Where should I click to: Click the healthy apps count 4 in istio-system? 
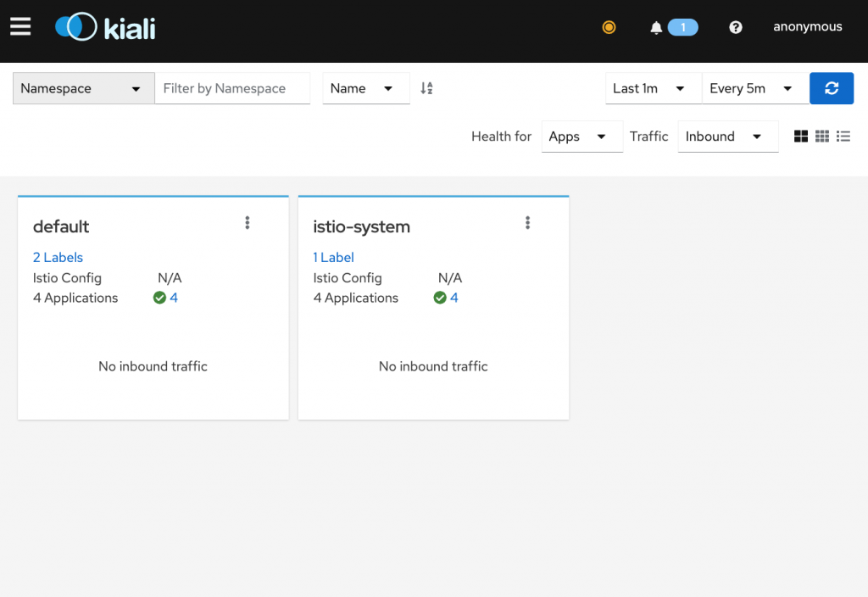[454, 298]
